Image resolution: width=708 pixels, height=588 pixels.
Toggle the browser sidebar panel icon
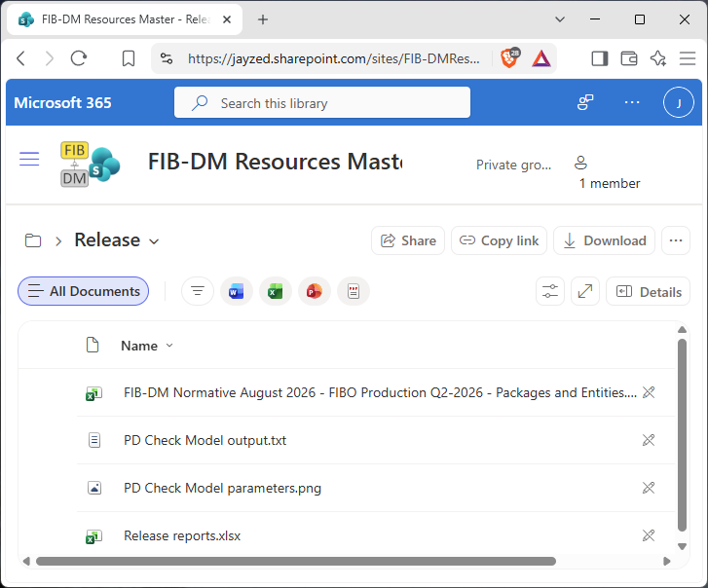(x=600, y=58)
